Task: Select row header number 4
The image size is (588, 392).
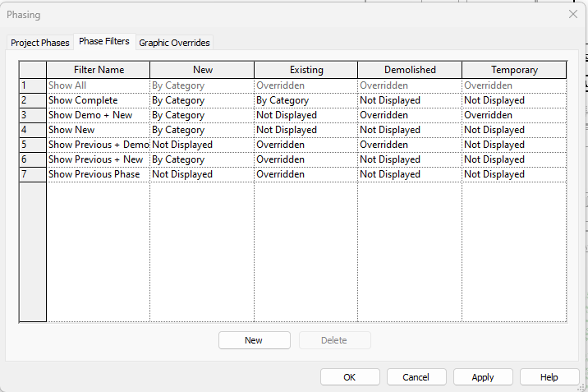Action: pyautogui.click(x=33, y=130)
